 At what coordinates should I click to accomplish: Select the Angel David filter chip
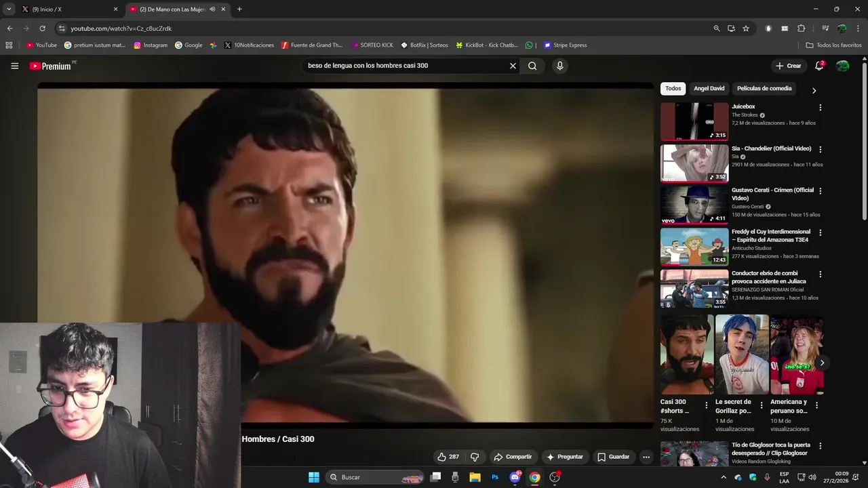pos(709,89)
